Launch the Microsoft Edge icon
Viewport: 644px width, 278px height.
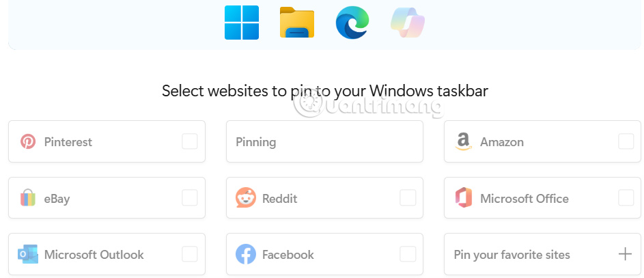pyautogui.click(x=352, y=23)
